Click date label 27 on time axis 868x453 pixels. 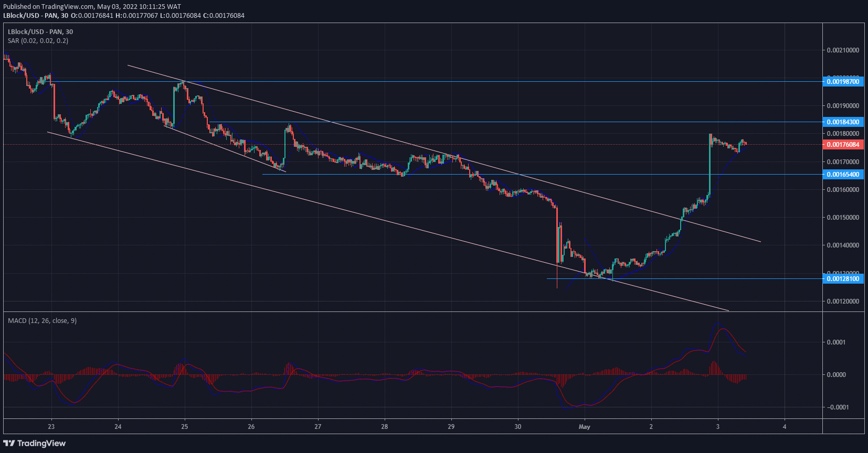[x=318, y=427]
